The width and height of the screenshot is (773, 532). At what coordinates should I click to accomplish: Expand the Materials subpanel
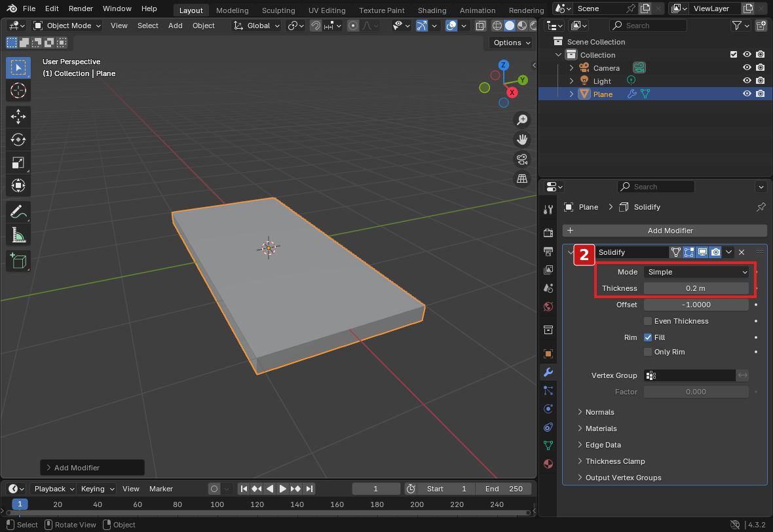point(597,428)
